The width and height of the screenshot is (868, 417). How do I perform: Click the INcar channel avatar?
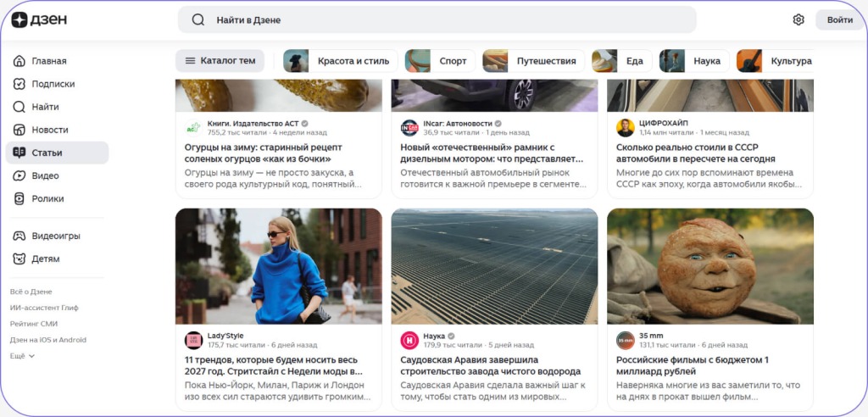409,128
